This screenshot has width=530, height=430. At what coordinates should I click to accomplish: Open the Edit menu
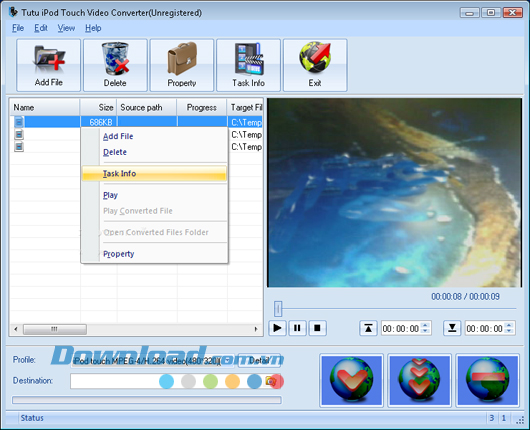(x=41, y=28)
